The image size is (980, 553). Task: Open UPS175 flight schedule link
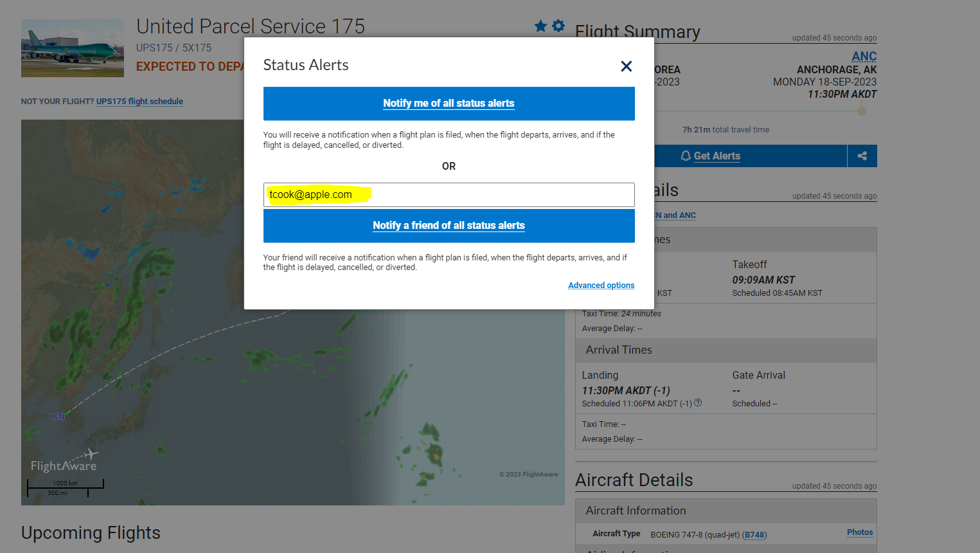139,102
